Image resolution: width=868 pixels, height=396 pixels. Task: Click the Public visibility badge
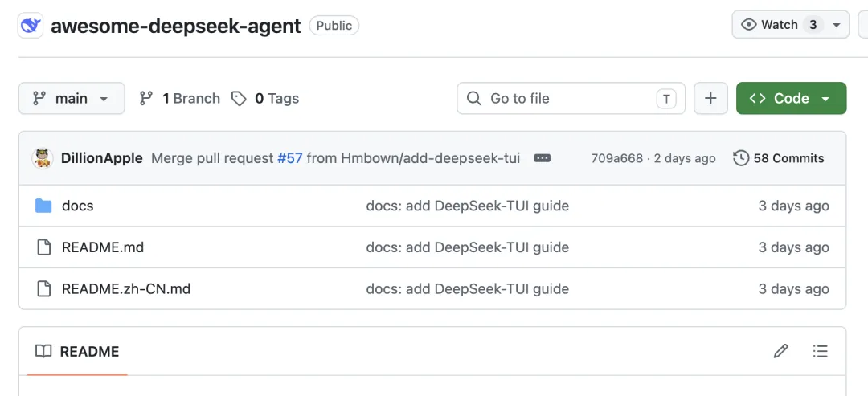[x=334, y=26]
